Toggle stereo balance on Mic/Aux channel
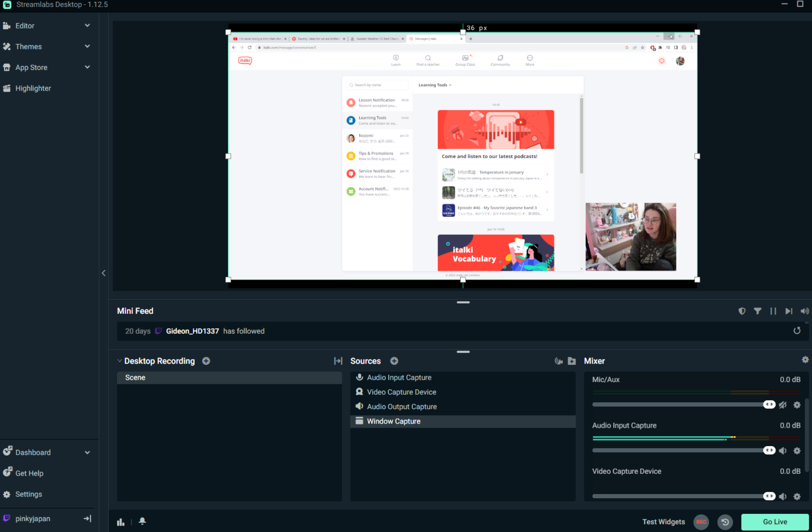Screen dimensions: 812x532 pyautogui.click(x=769, y=405)
